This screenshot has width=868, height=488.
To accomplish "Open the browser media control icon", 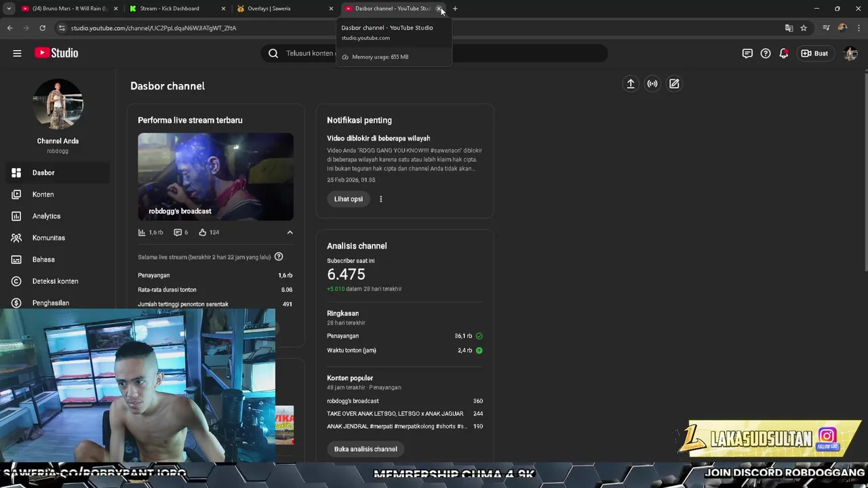I will click(x=826, y=28).
